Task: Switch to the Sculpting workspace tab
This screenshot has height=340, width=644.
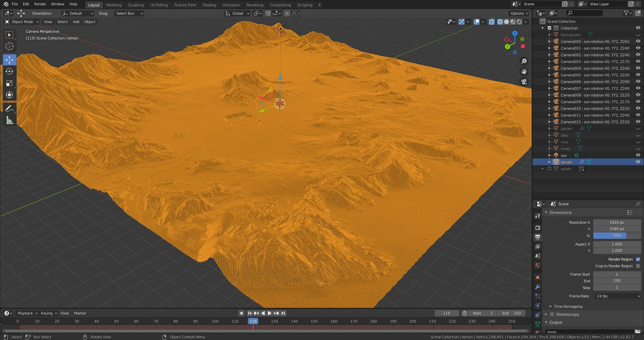Action: point(136,5)
